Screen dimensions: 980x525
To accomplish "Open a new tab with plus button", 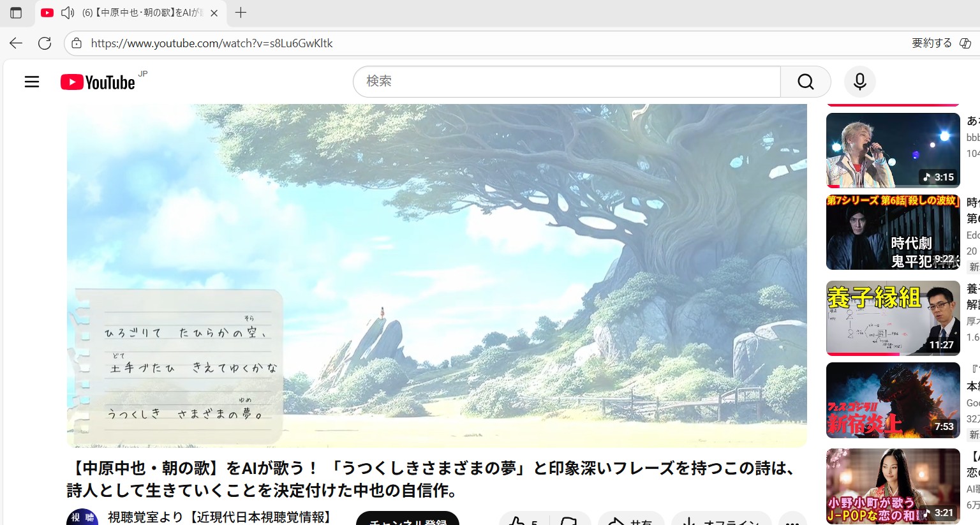I will point(241,13).
